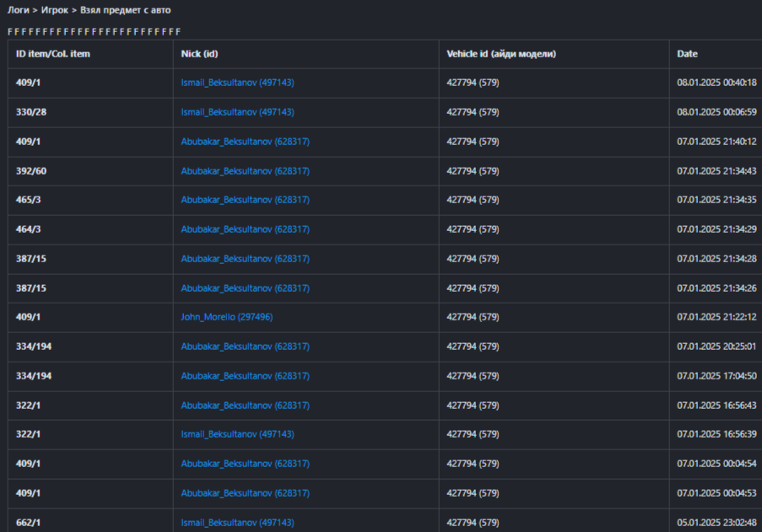This screenshot has height=532, width=762.
Task: Open Ismail_Beksultanov link in the 322/1 row
Action: [x=237, y=434]
